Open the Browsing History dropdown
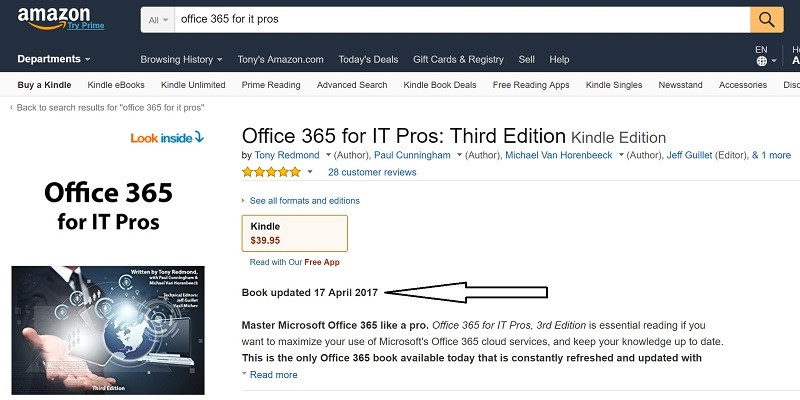Viewport: 800px width, 400px height. 180,59
